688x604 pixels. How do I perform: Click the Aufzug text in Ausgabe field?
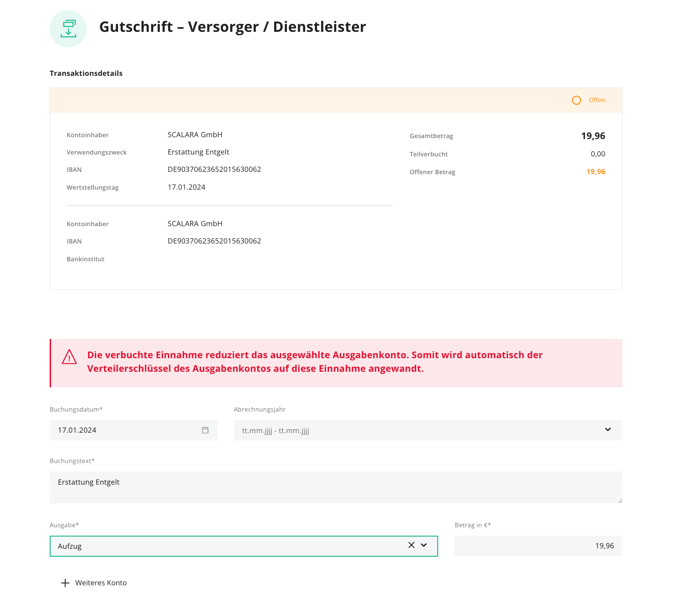pyautogui.click(x=70, y=546)
